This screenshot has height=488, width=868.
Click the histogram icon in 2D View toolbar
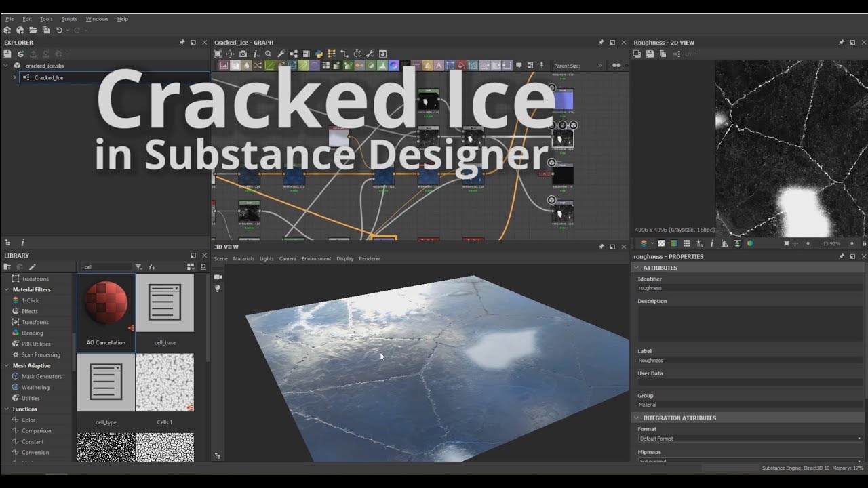coord(725,243)
